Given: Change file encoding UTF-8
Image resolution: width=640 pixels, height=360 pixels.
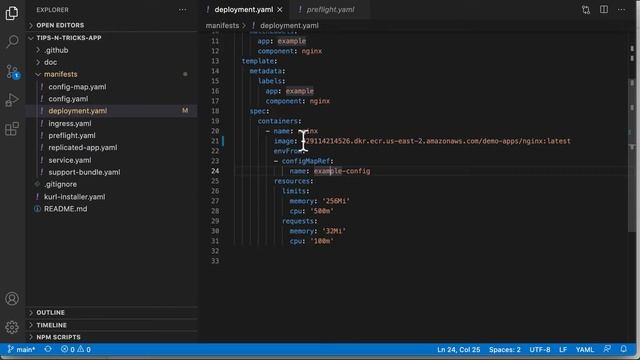Looking at the screenshot, I should (540, 350).
